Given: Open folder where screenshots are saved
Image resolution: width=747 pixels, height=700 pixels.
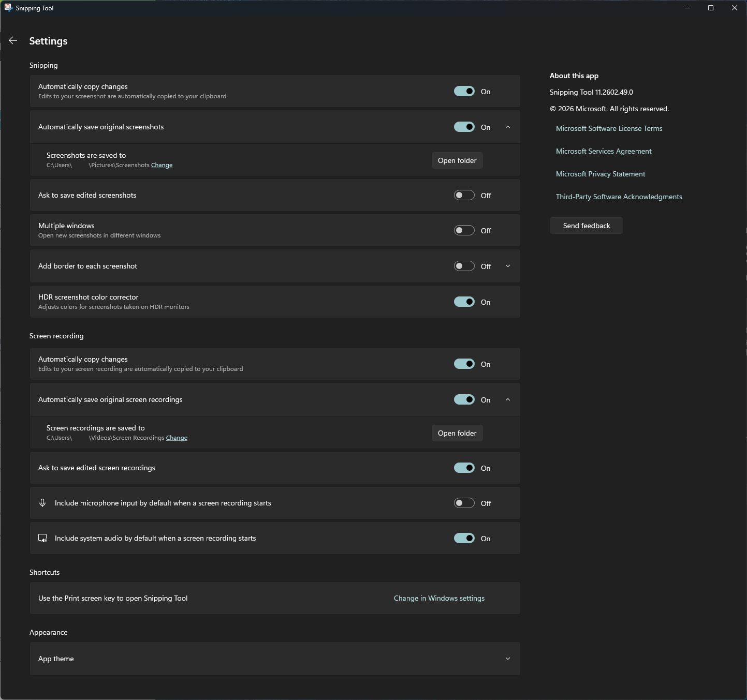Looking at the screenshot, I should (457, 160).
